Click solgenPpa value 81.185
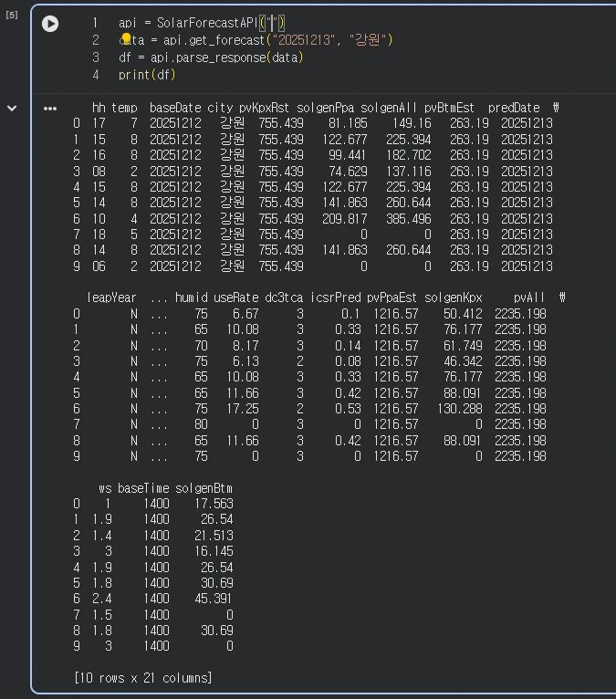 (348, 123)
